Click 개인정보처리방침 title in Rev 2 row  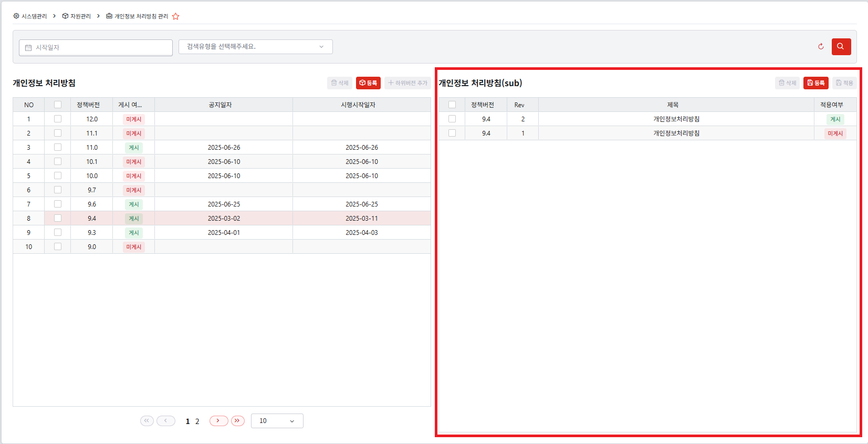(x=676, y=119)
